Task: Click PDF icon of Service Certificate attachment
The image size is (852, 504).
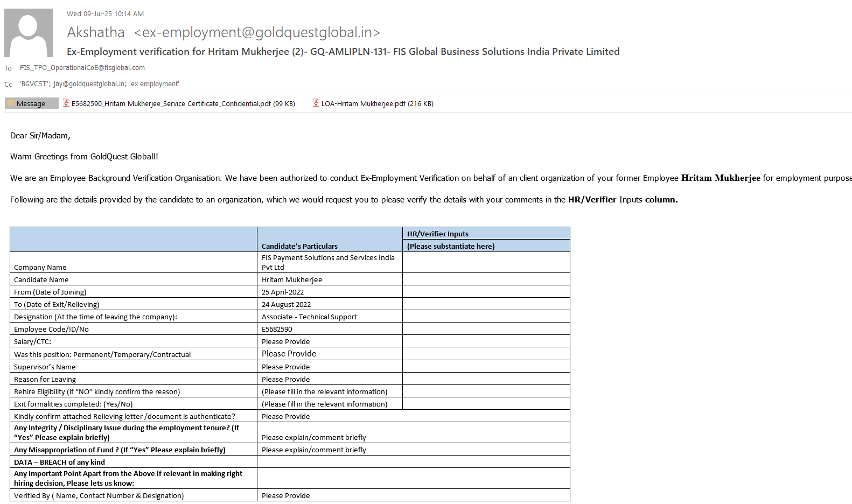Action: click(x=66, y=103)
